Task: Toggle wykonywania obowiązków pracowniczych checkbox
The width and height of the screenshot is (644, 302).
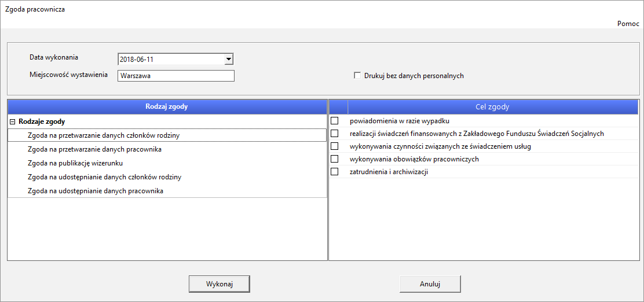Action: (334, 159)
